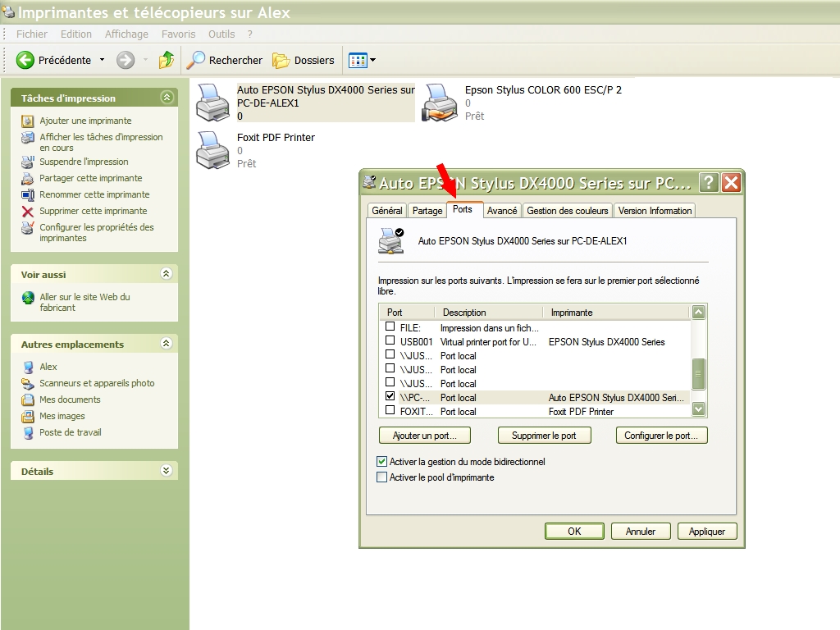Toggle the Dossiers folders pane icon

coord(281,61)
